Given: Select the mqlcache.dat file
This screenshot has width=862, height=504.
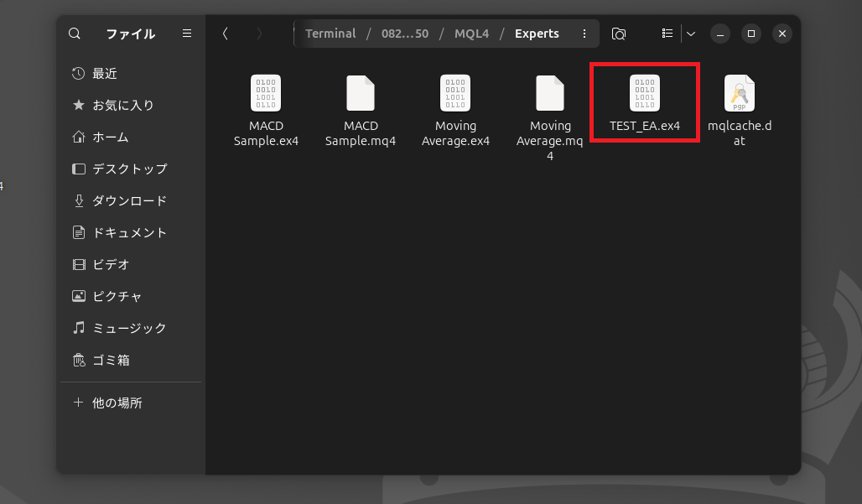Looking at the screenshot, I should click(x=739, y=110).
